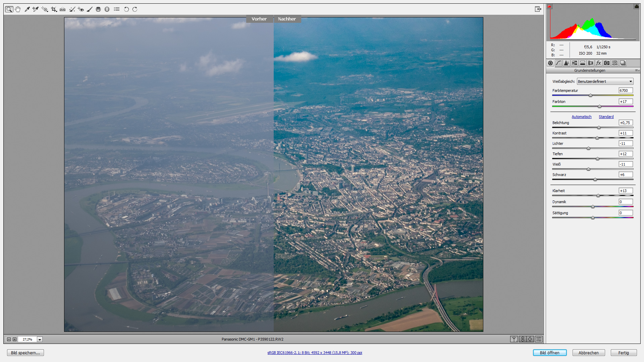Select the Zoom magnifier tool
644x362 pixels.
tap(9, 9)
